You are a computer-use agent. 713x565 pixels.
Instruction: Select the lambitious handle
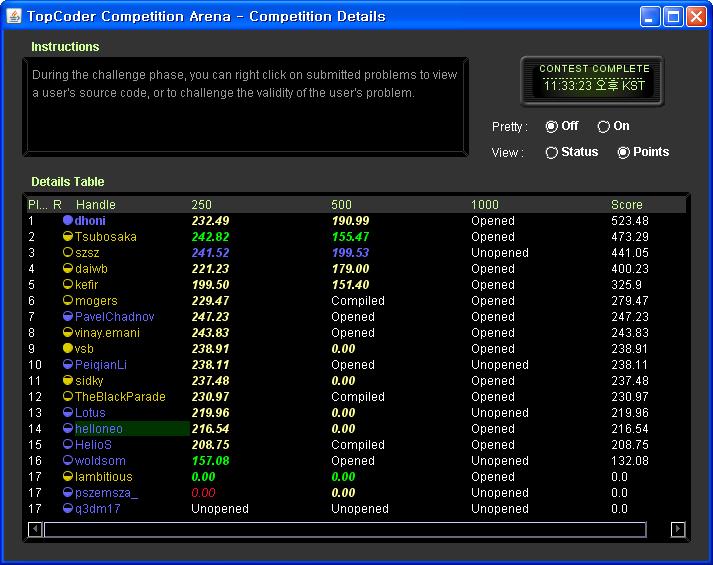coord(104,477)
